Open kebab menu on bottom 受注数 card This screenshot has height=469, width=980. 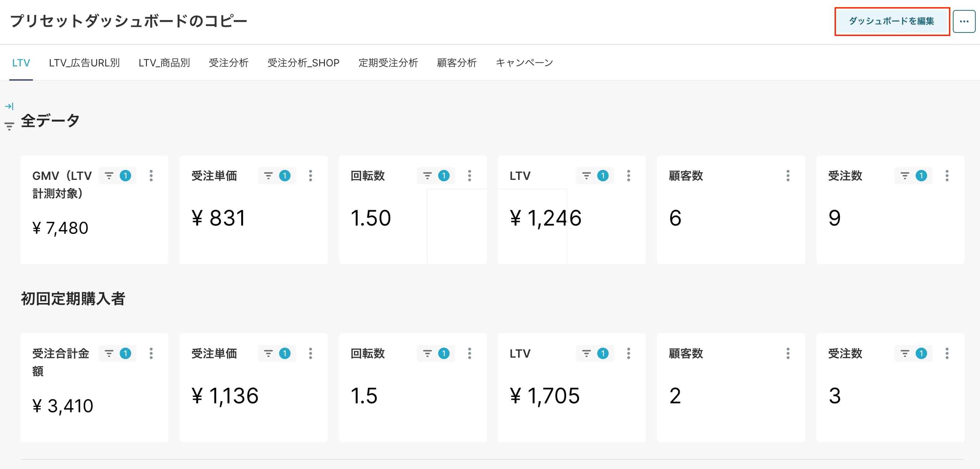pyautogui.click(x=947, y=353)
